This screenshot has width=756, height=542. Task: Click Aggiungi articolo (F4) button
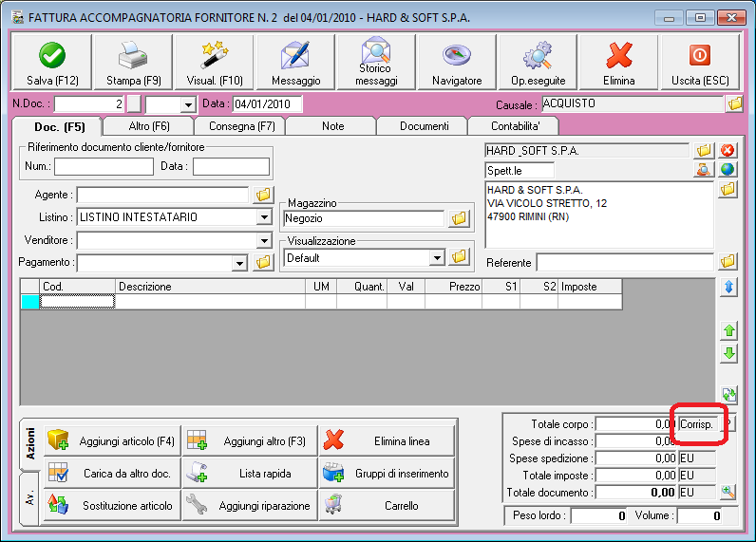114,441
